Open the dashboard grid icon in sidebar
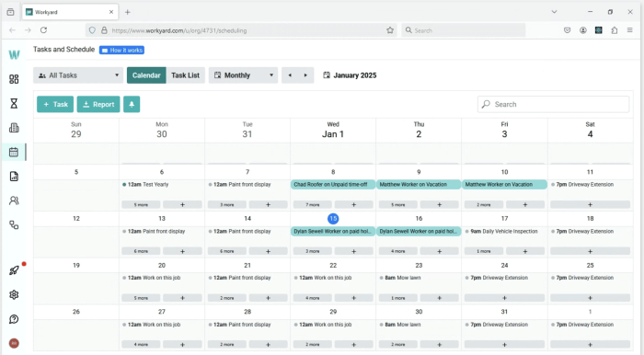The height and width of the screenshot is (355, 644). click(14, 79)
